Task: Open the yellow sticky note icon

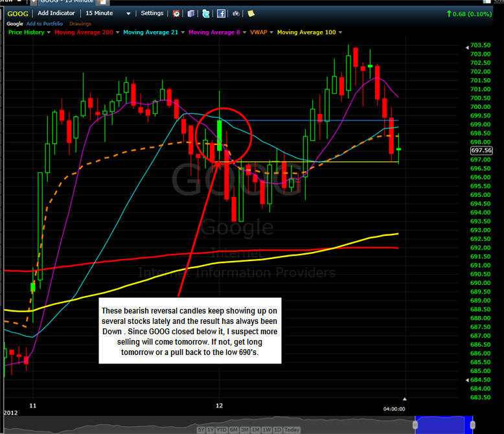Action: (251, 14)
